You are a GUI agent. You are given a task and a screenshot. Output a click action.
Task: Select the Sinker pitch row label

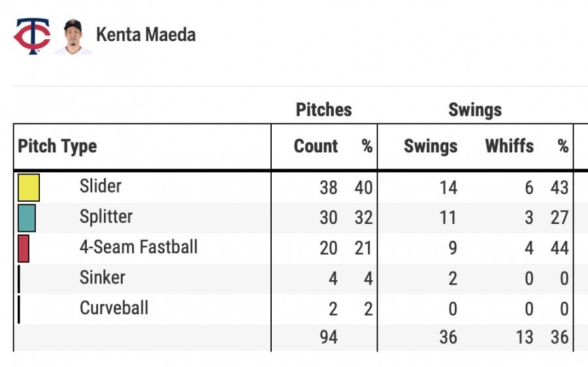pyautogui.click(x=103, y=278)
